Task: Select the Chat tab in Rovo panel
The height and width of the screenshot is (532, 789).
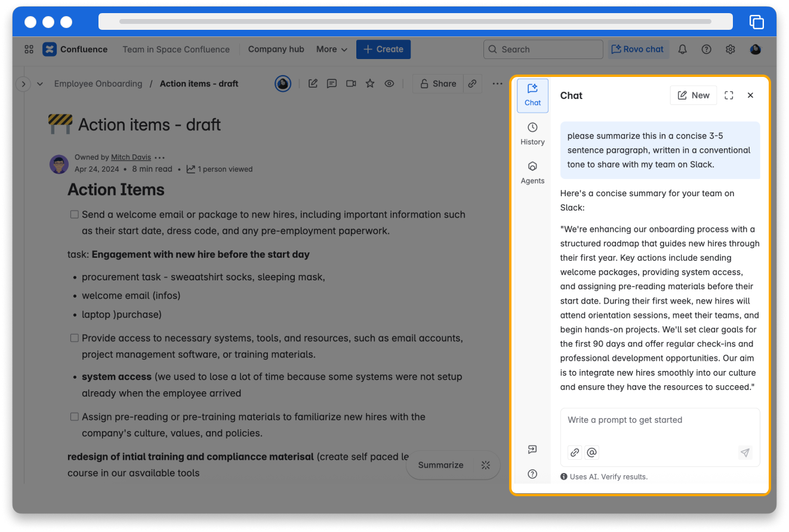Action: tap(532, 95)
